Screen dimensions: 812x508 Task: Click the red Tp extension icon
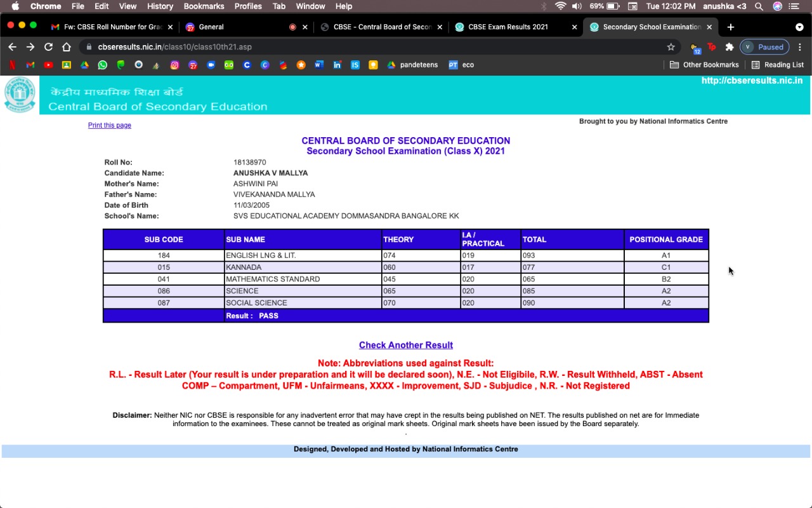point(712,47)
